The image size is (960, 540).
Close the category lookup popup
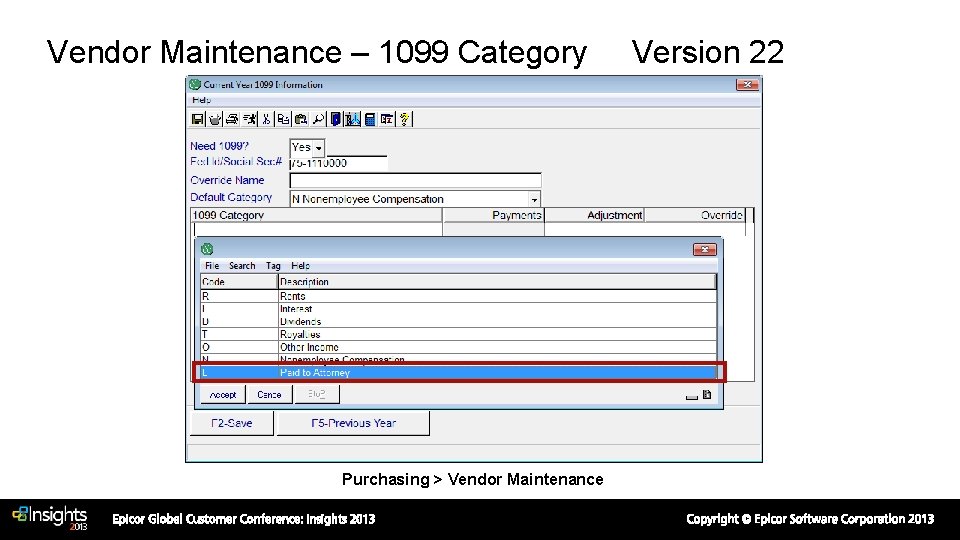pyautogui.click(x=705, y=249)
